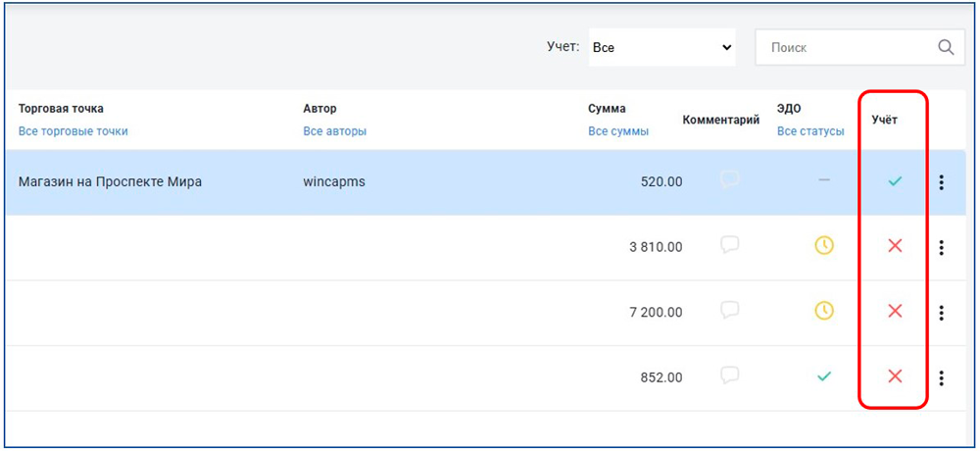Toggle red cross accounting status in 7 200.00 row
980x451 pixels.
pyautogui.click(x=894, y=311)
